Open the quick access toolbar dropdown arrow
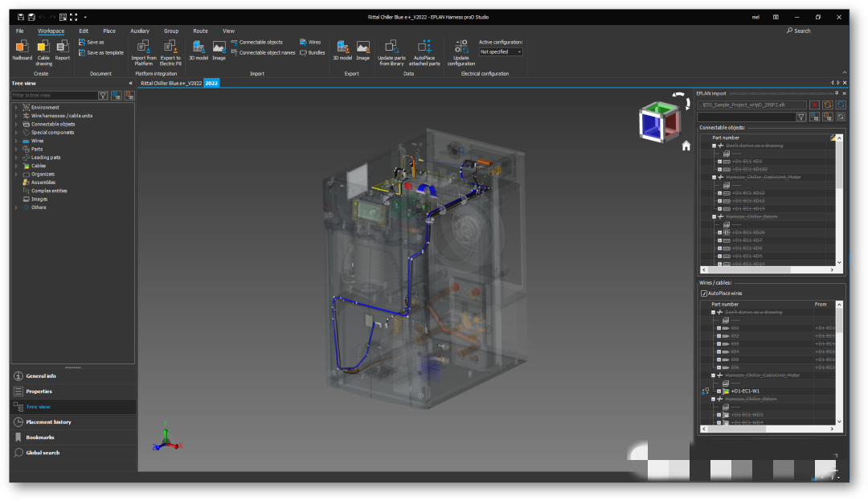Screen dimensions: 868x501 tap(84, 17)
